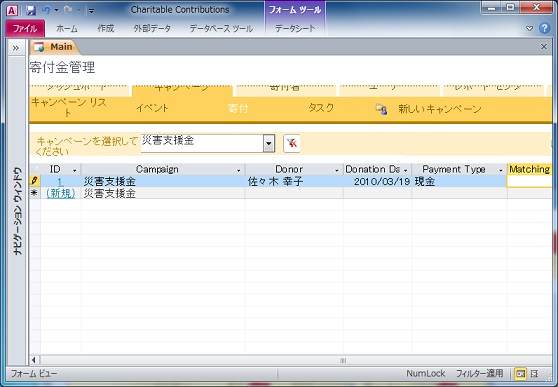558x387 pixels.
Task: Open the データベース ツール ribbon tab
Action: [221, 28]
